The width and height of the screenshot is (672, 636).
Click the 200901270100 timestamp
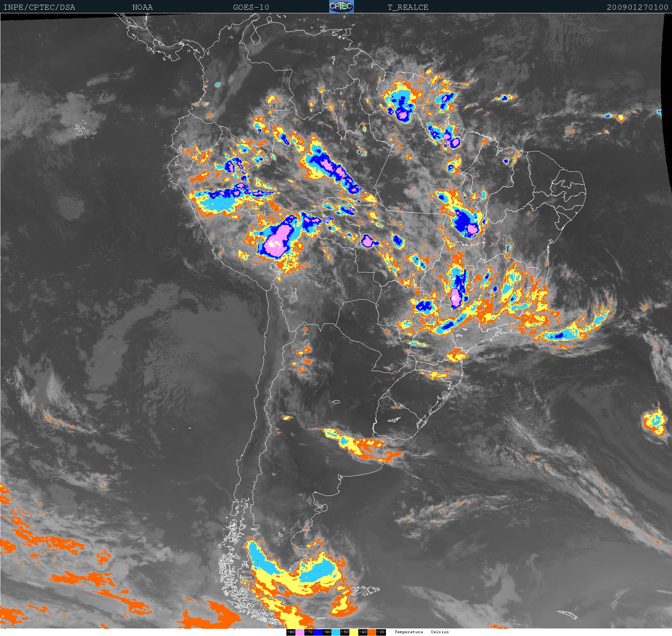pos(637,7)
